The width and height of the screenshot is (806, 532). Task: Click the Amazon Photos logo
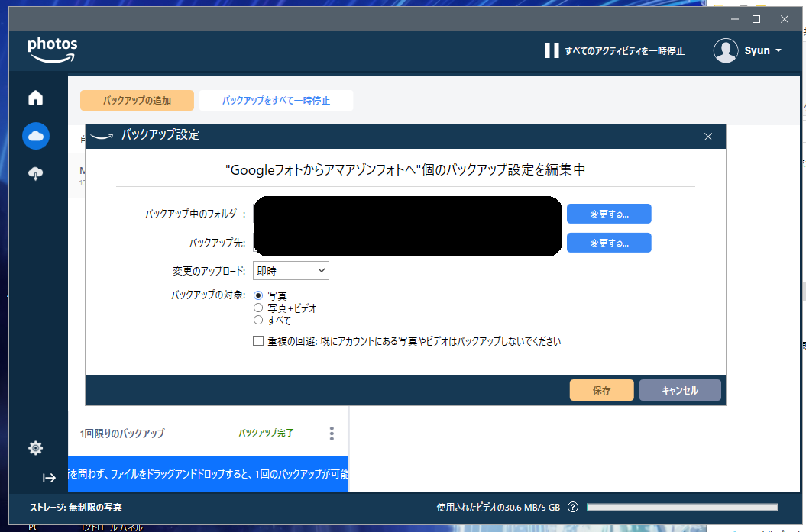tap(53, 50)
